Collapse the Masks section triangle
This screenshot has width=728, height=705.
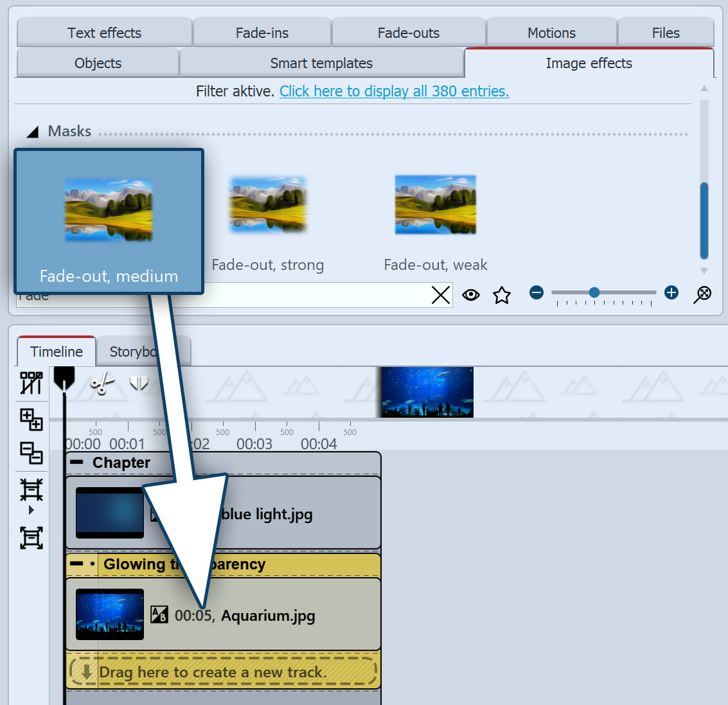[33, 132]
